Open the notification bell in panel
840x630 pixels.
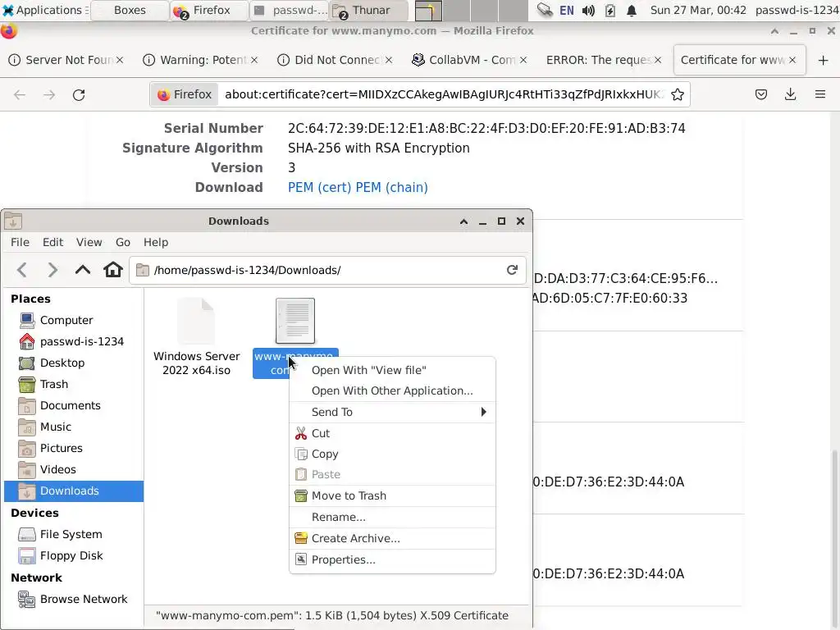(632, 10)
